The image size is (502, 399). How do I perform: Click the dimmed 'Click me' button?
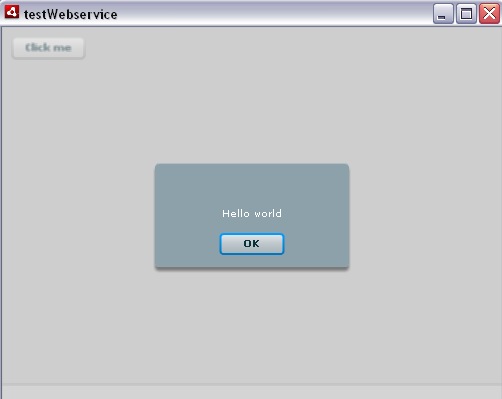point(48,48)
